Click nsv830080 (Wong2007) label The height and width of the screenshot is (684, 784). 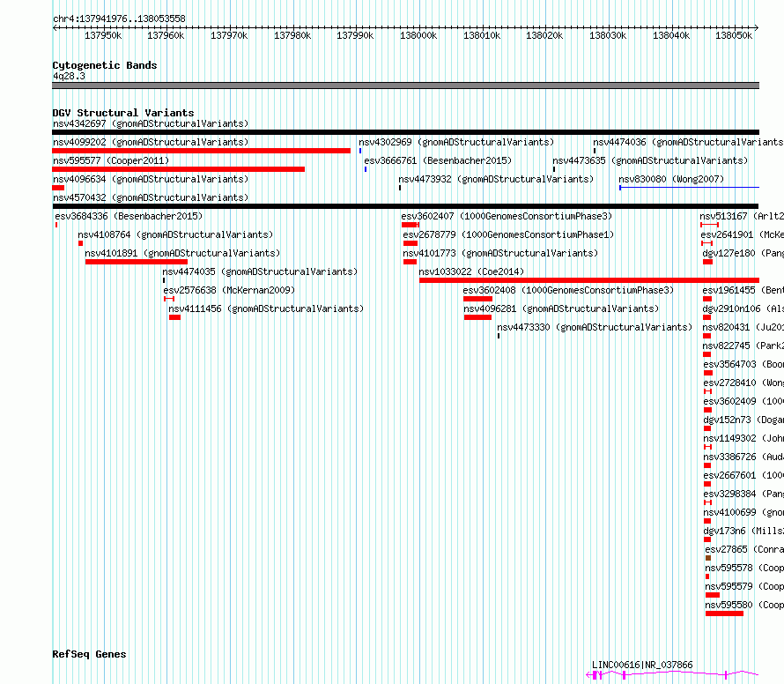[671, 179]
